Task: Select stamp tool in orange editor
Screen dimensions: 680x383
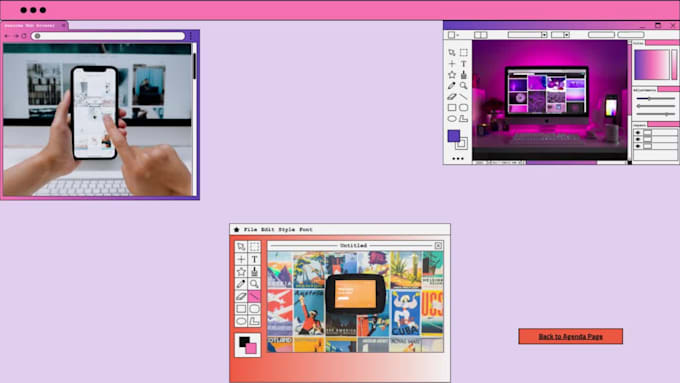Action: [x=254, y=272]
